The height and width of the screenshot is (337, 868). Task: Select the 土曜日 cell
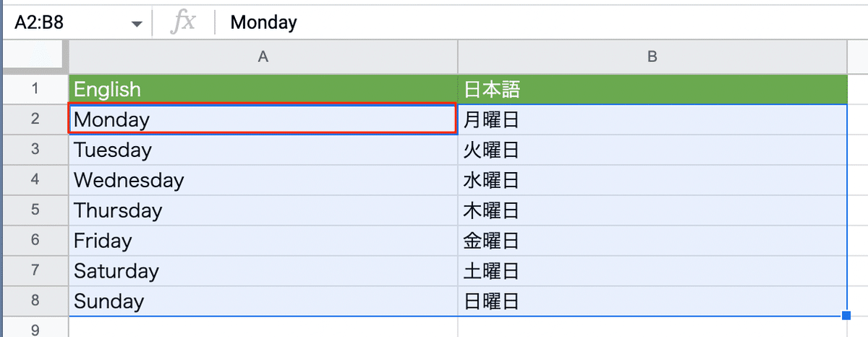[652, 271]
